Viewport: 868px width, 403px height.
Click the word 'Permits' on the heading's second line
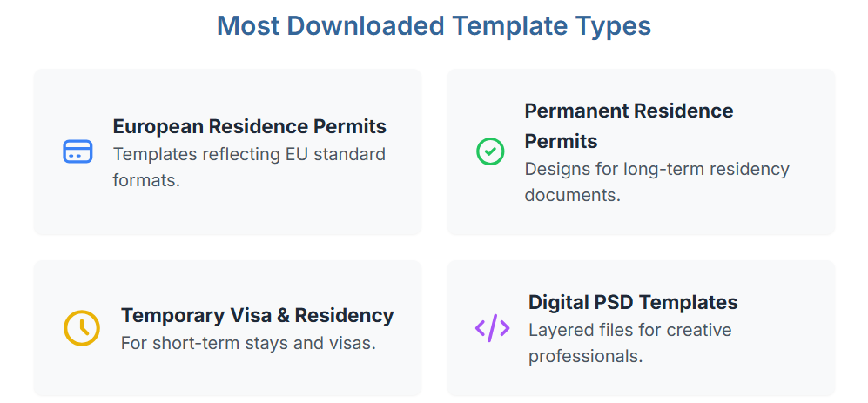click(x=561, y=141)
